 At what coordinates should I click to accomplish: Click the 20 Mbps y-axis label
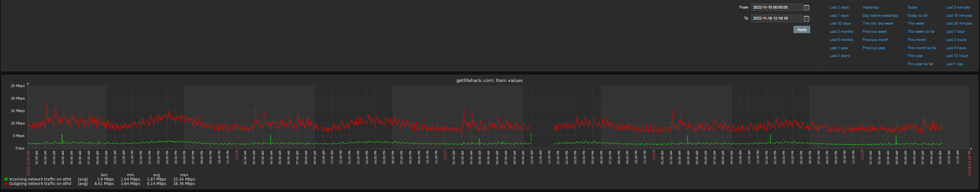click(x=18, y=98)
